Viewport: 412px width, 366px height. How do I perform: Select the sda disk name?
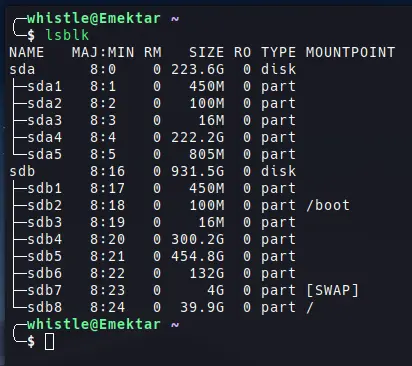click(x=22, y=69)
